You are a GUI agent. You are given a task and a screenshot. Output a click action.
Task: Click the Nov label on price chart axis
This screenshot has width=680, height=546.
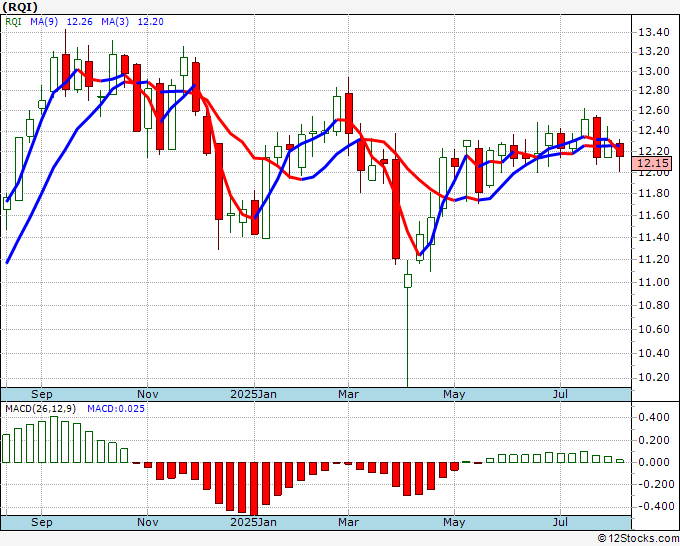[x=147, y=394]
